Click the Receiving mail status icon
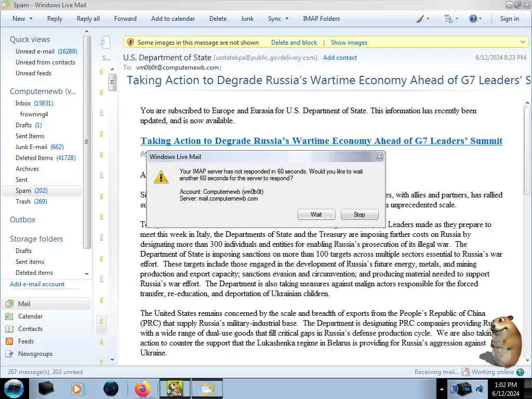This screenshot has width=532, height=399. coord(465,372)
